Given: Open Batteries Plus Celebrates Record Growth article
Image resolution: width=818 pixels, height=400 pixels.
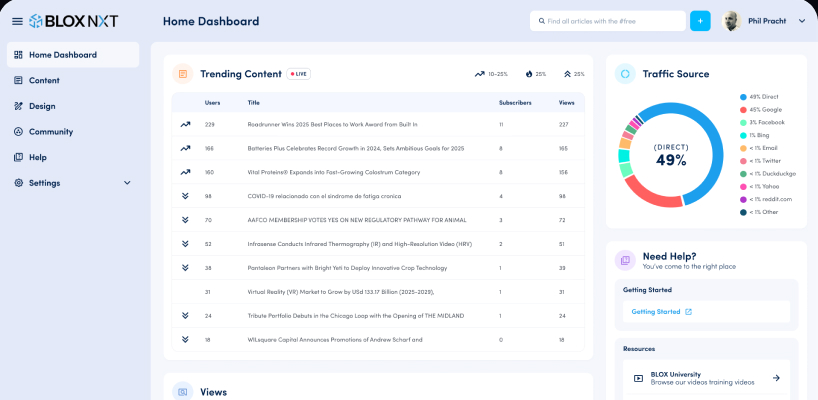Looking at the screenshot, I should tap(356, 149).
